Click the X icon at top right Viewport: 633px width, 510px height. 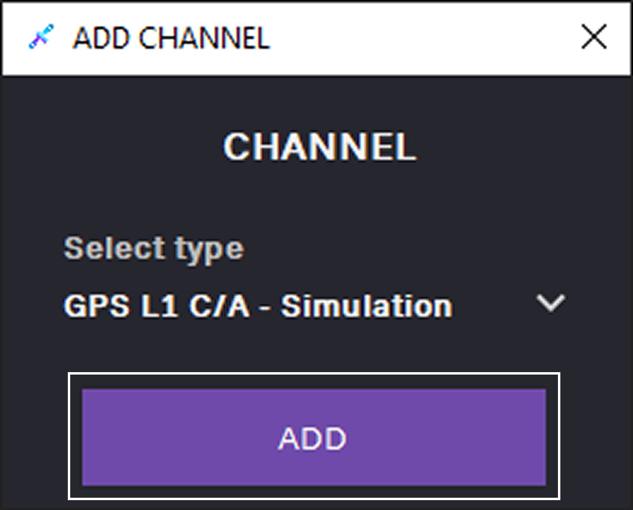click(594, 38)
